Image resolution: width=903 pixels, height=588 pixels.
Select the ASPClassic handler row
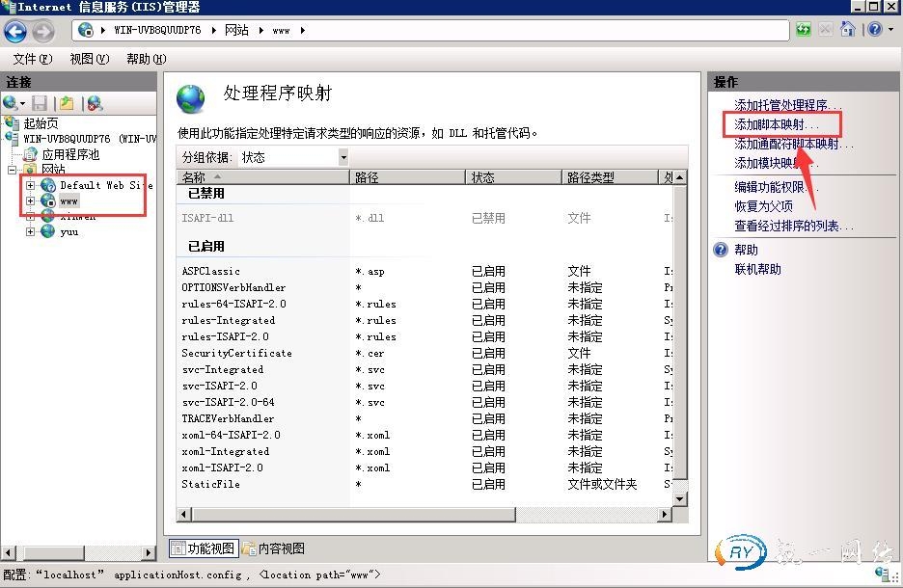[x=211, y=271]
